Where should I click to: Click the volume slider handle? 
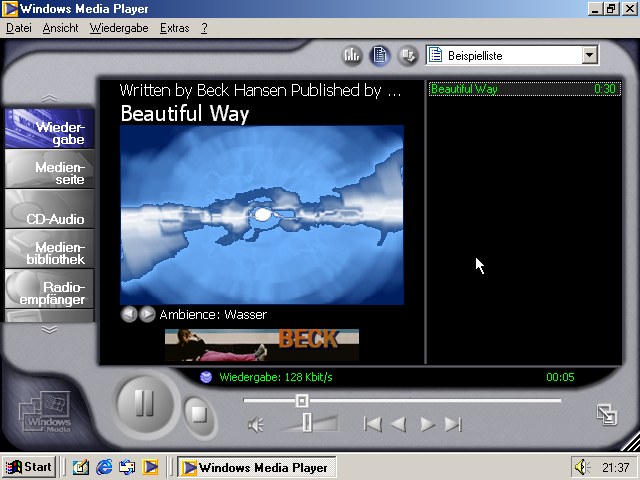tap(307, 422)
